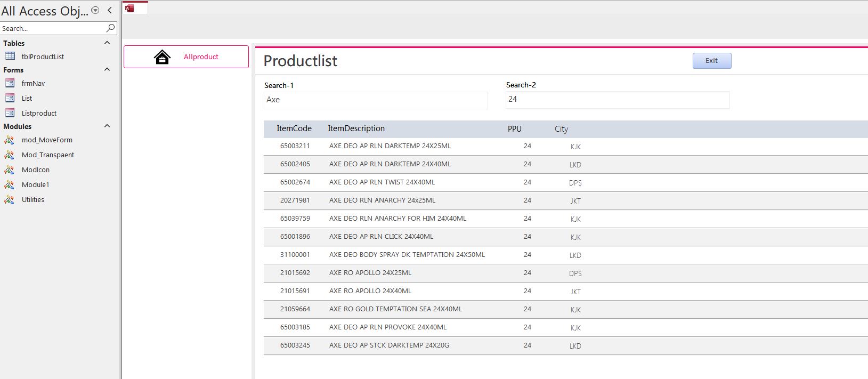The image size is (868, 379).
Task: Select the ModIcon module icon
Action: [9, 170]
